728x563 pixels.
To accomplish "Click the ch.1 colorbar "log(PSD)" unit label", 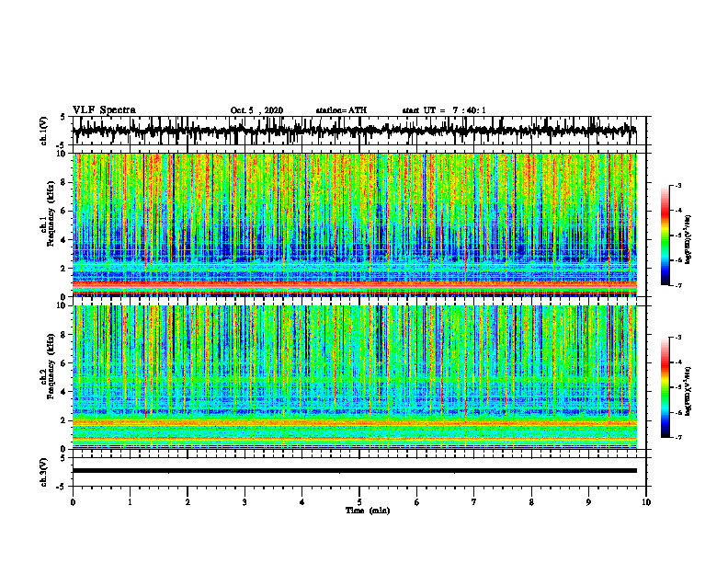I will pos(688,240).
